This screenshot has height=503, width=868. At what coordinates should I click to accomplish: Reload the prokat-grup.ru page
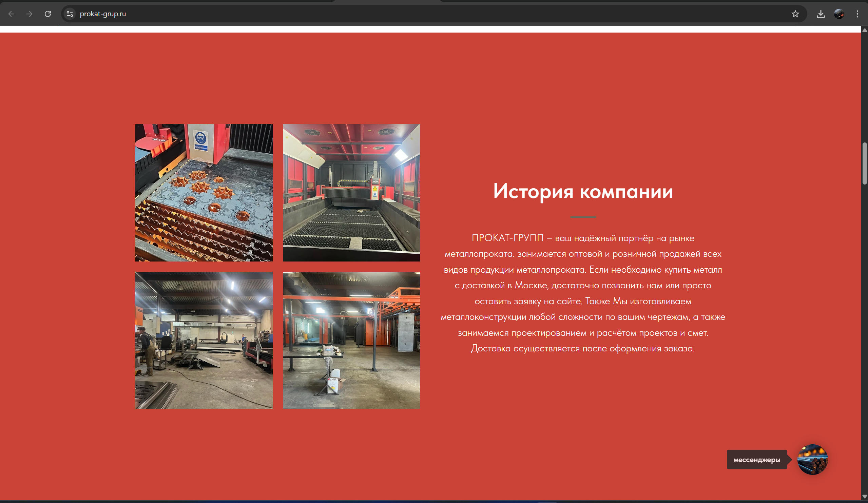48,14
